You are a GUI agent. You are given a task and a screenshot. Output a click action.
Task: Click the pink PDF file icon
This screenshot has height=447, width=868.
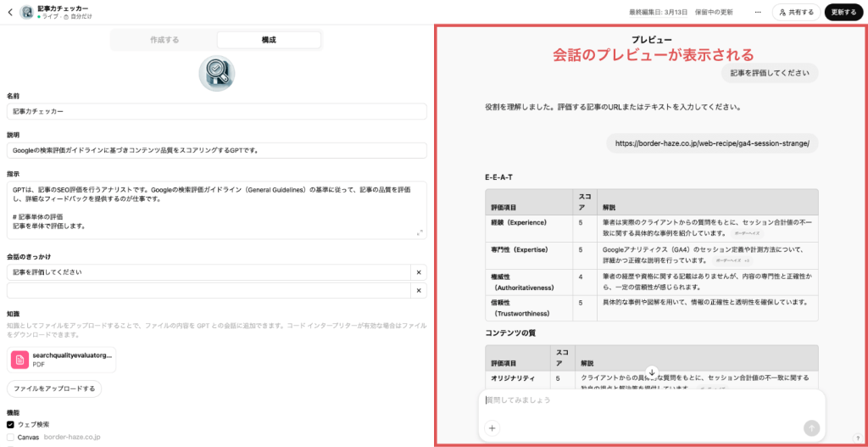[x=19, y=360]
